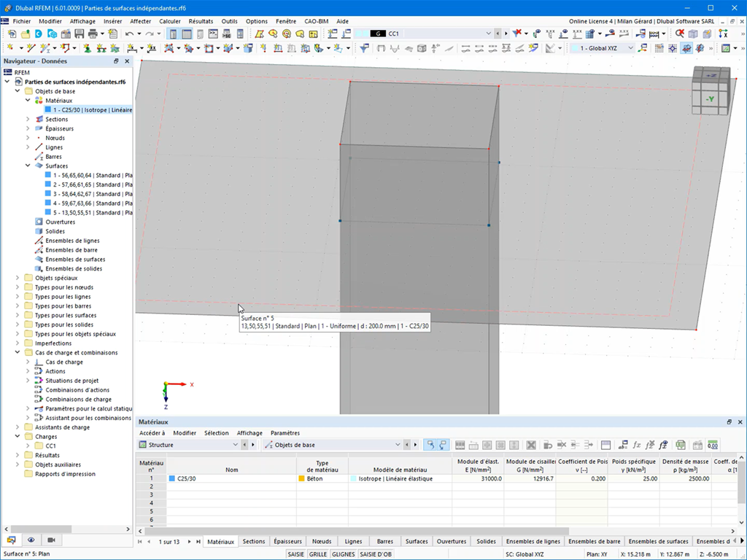Click the New model icon
The image size is (747, 560).
pyautogui.click(x=12, y=34)
